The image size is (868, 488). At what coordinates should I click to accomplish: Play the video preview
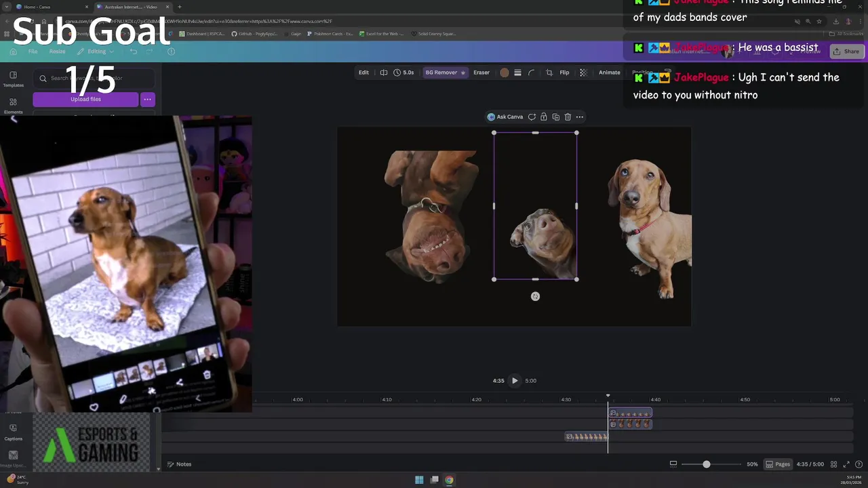pos(515,380)
